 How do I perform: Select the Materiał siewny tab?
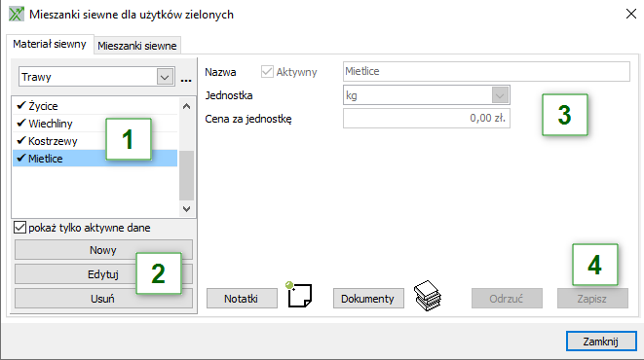coord(50,44)
